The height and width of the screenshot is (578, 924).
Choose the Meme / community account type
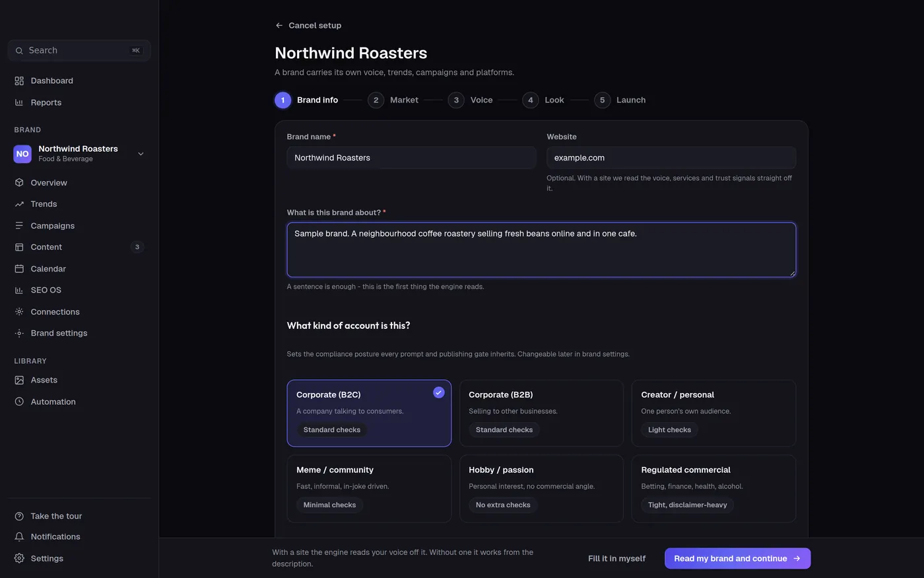pos(369,488)
